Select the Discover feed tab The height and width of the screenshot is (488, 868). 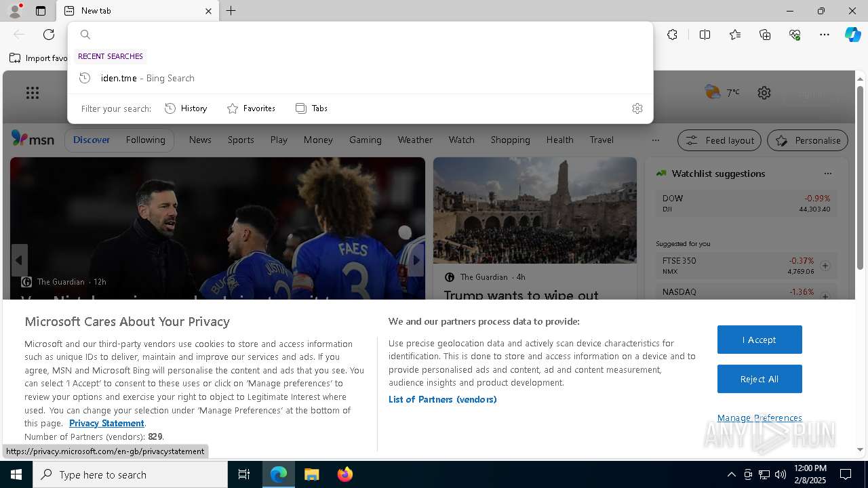pos(92,140)
